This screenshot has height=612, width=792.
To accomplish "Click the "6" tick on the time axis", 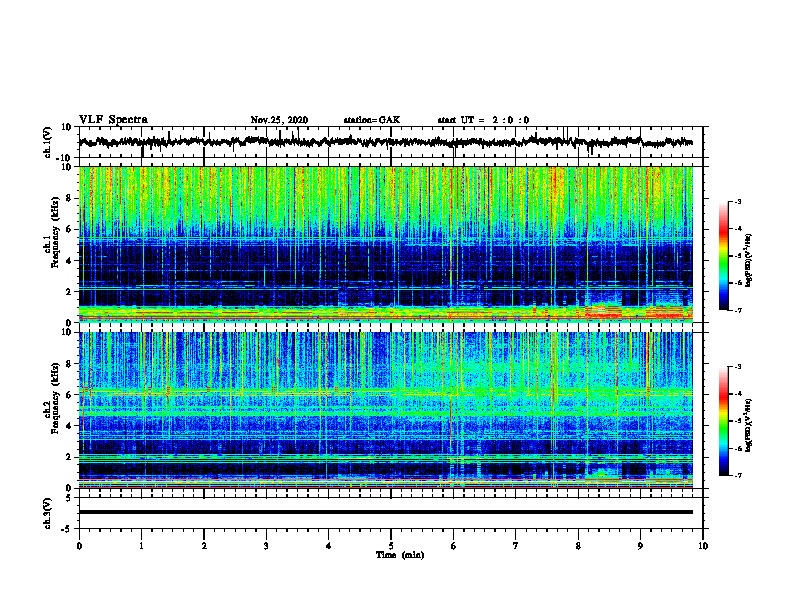I will tap(453, 546).
